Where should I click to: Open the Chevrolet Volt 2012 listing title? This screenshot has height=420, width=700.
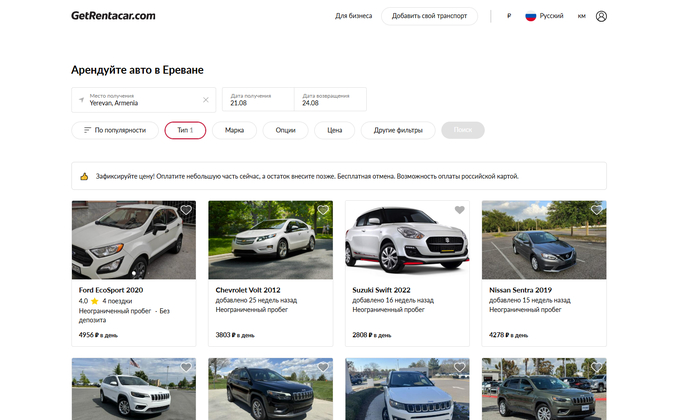click(248, 290)
